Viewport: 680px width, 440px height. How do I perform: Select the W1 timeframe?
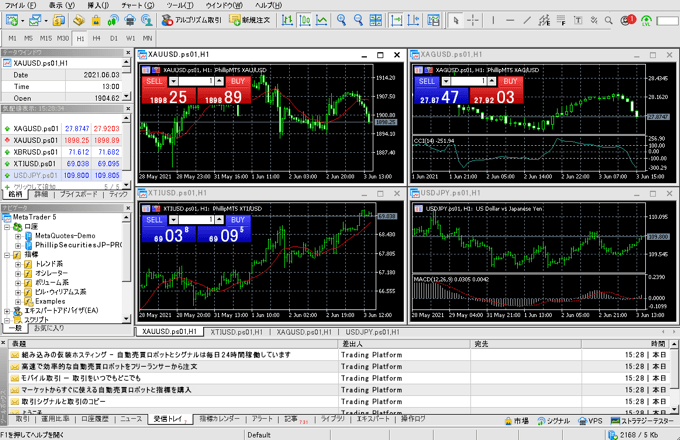131,38
